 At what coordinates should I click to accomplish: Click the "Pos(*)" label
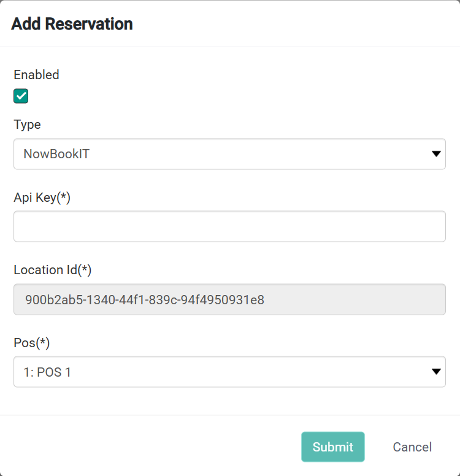31,342
